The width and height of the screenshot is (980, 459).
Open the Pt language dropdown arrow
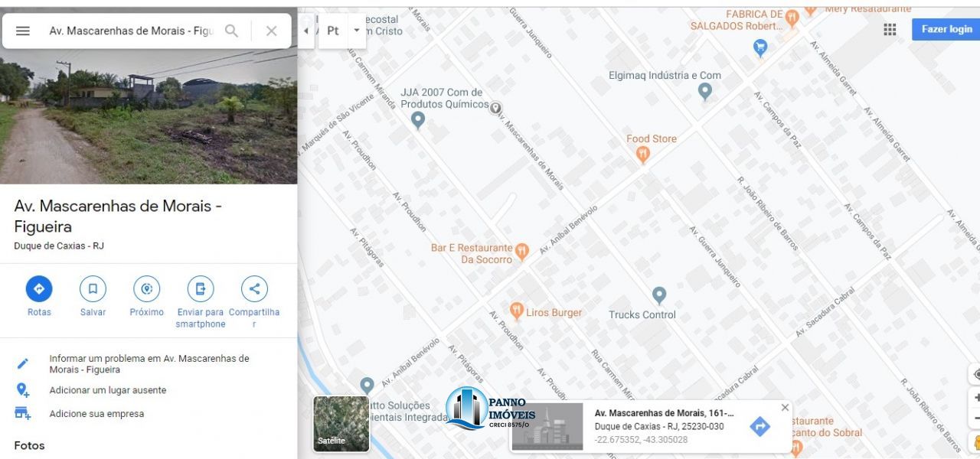[356, 31]
